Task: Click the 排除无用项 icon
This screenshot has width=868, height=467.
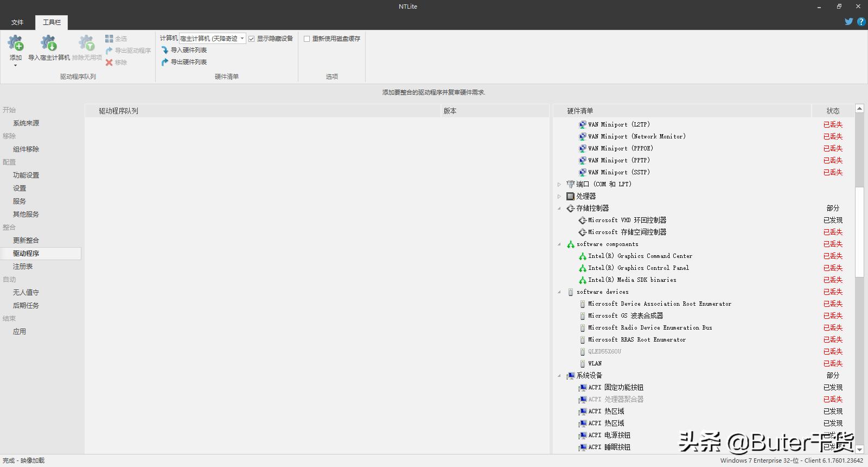Action: 87,43
